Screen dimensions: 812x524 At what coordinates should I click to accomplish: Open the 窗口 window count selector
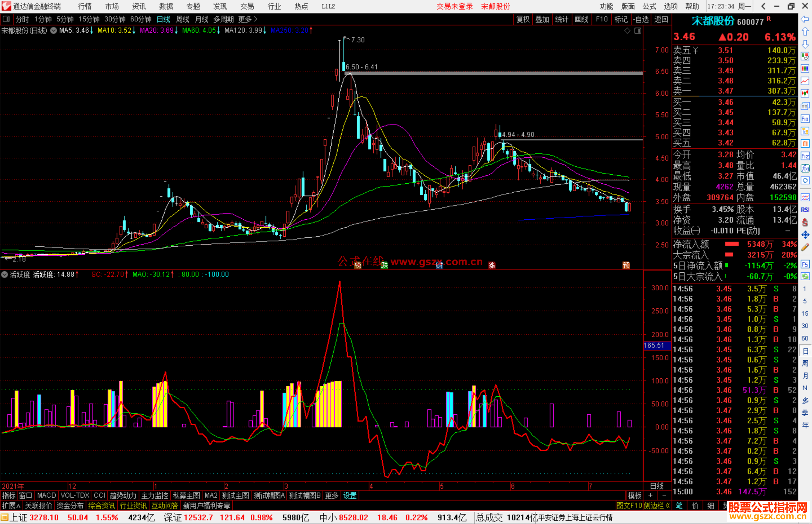tap(26, 495)
